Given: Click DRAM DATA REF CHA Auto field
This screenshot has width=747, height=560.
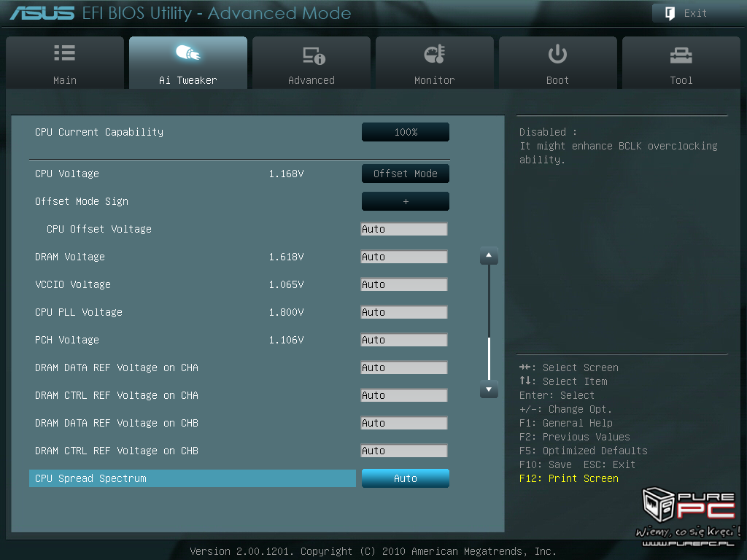Looking at the screenshot, I should click(404, 367).
